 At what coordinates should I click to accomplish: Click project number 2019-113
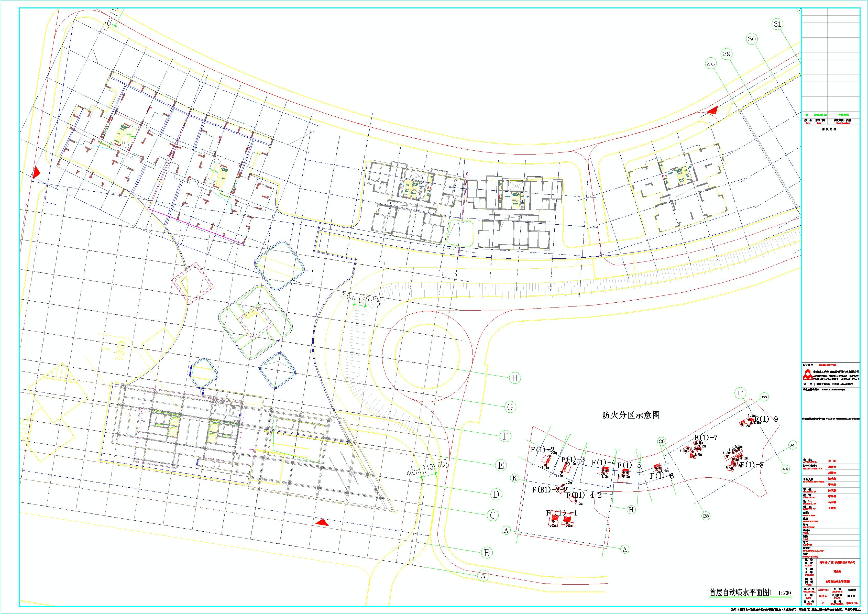point(823,590)
